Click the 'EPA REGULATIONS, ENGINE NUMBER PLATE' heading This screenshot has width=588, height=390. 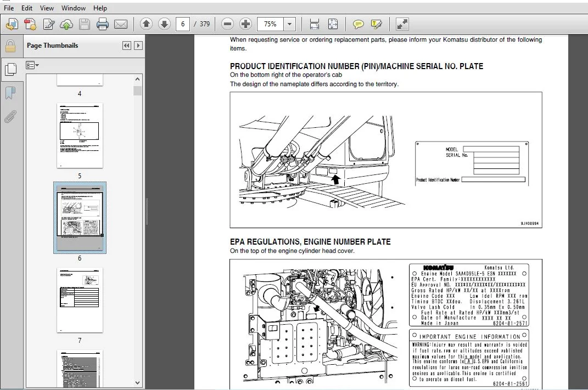tap(310, 242)
